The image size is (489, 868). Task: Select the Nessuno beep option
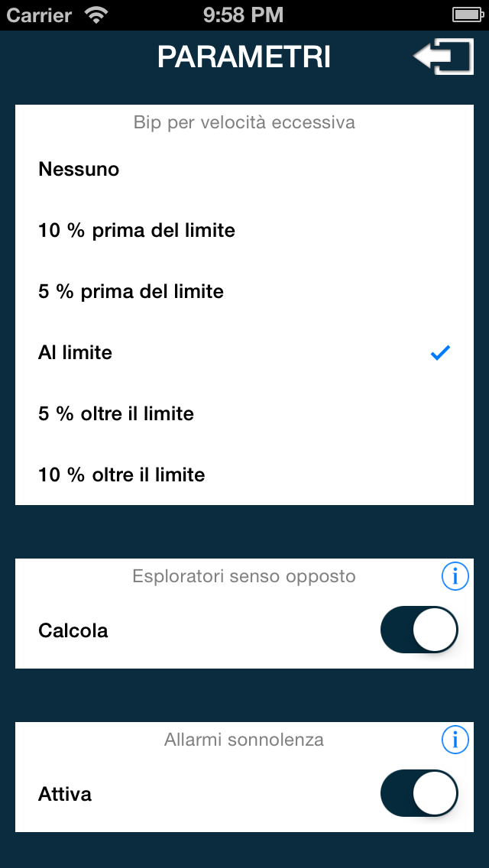coord(79,170)
